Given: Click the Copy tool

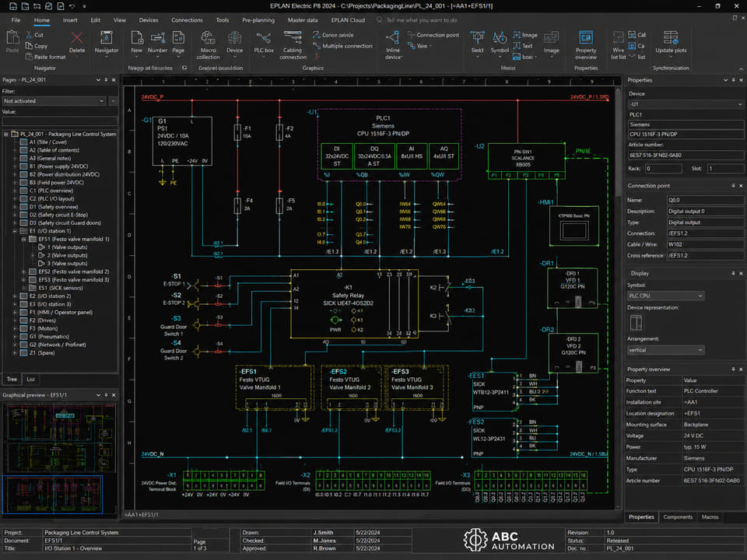Looking at the screenshot, I should coord(37,46).
